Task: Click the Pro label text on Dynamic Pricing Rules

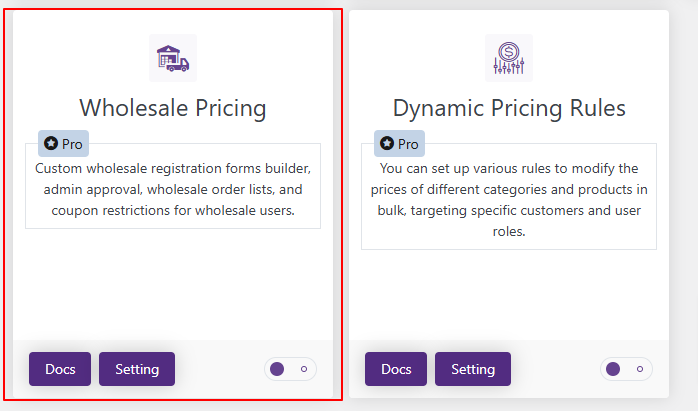Action: pyautogui.click(x=408, y=144)
